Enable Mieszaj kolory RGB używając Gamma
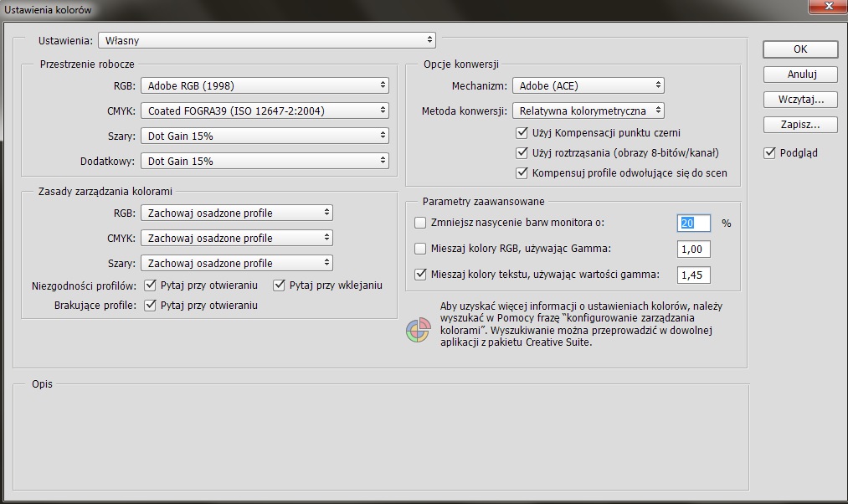Image resolution: width=848 pixels, height=504 pixels. (x=421, y=249)
